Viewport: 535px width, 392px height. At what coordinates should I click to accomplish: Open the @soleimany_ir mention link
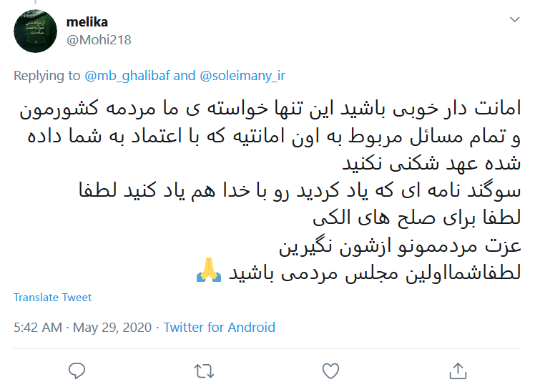pos(242,75)
